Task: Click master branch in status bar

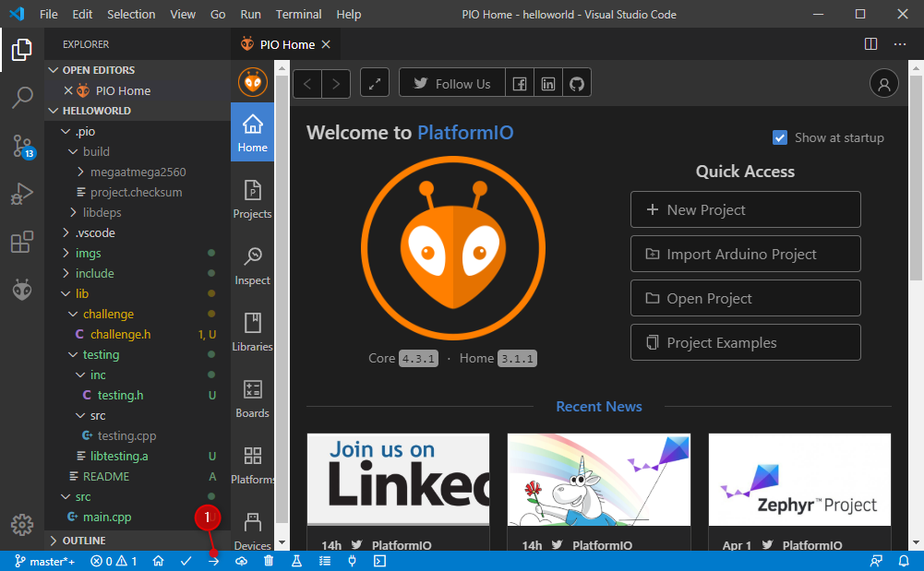Action: [45, 561]
